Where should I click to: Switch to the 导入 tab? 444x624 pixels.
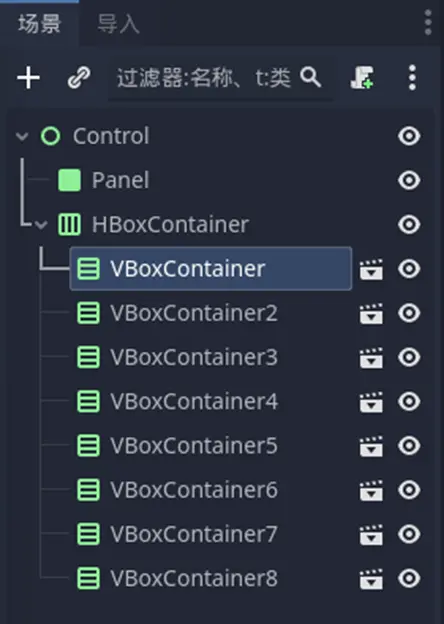118,24
